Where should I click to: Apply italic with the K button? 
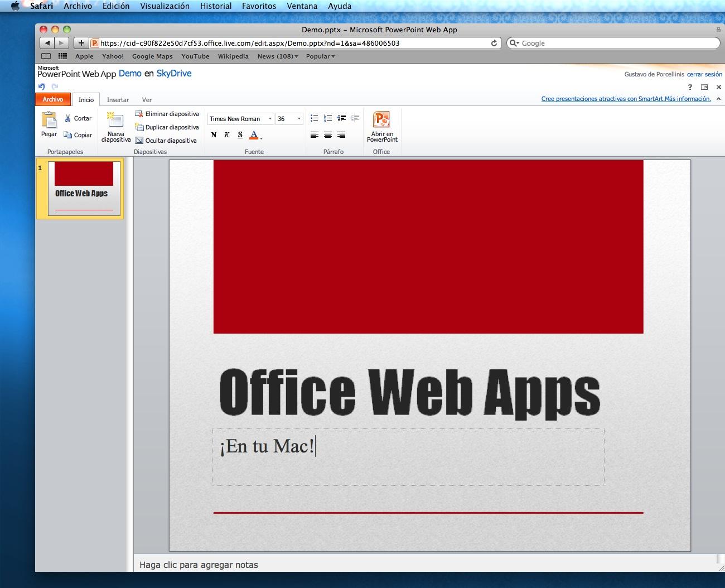point(227,134)
